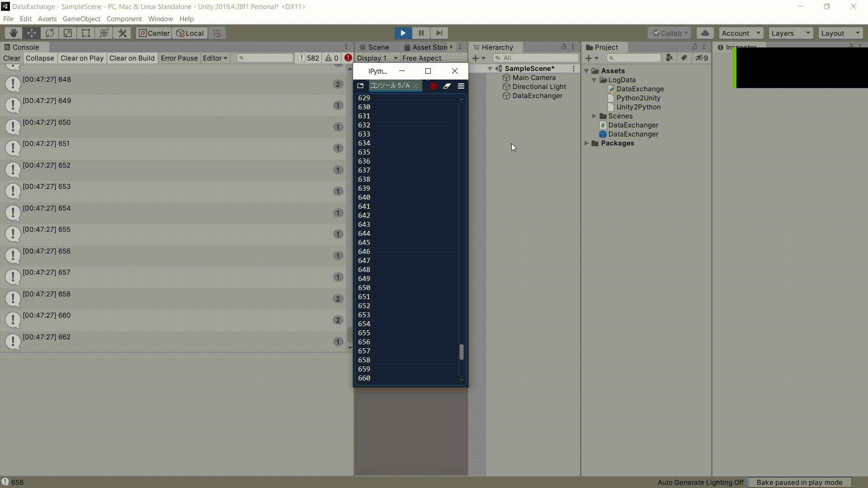868x488 pixels.
Task: Open the Layout dropdown
Action: coord(840,33)
